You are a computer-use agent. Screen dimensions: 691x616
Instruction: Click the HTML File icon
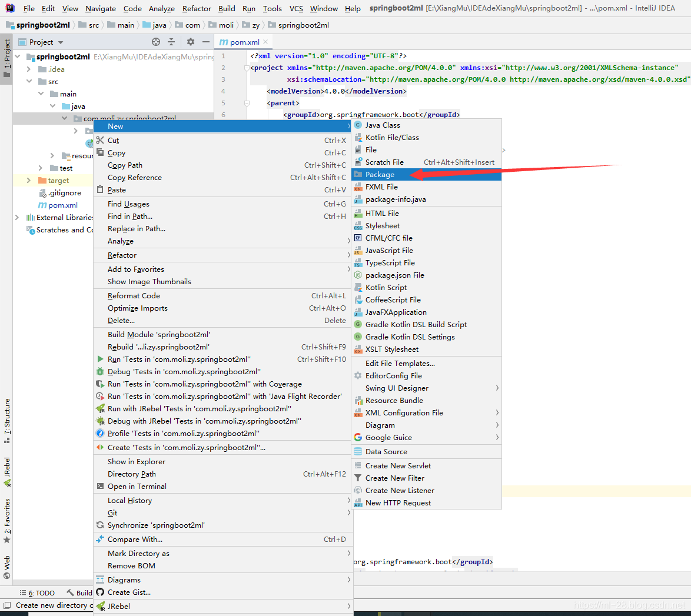click(358, 213)
